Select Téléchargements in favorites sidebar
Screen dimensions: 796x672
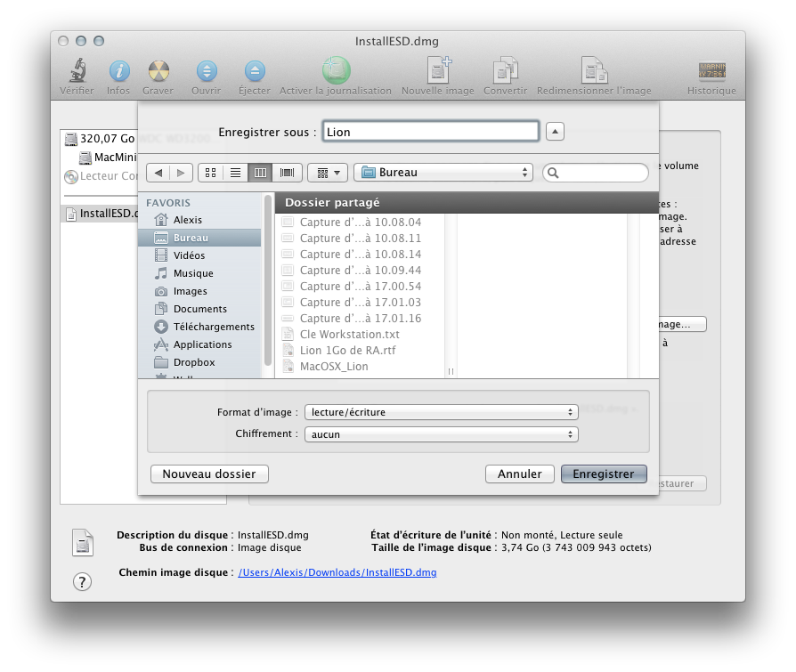click(x=199, y=327)
